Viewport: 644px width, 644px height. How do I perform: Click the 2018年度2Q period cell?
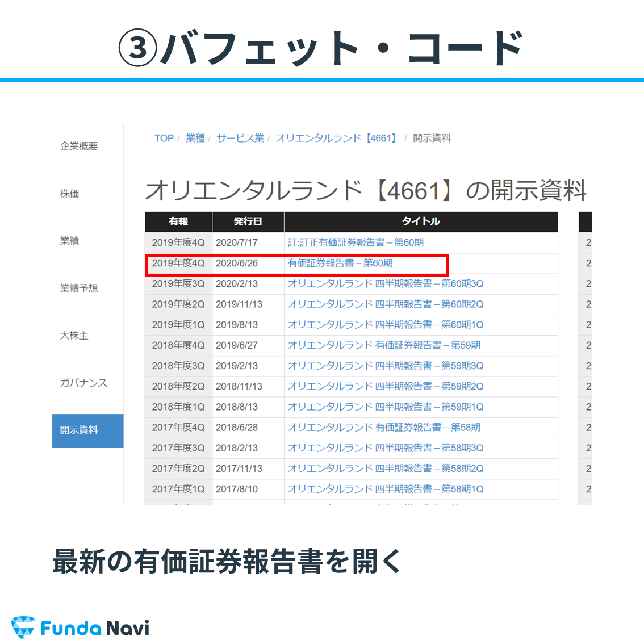coord(178,387)
